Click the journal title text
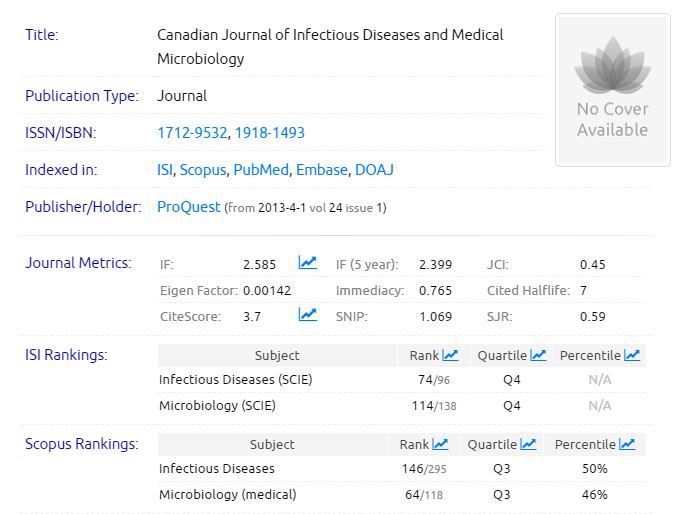 point(330,46)
